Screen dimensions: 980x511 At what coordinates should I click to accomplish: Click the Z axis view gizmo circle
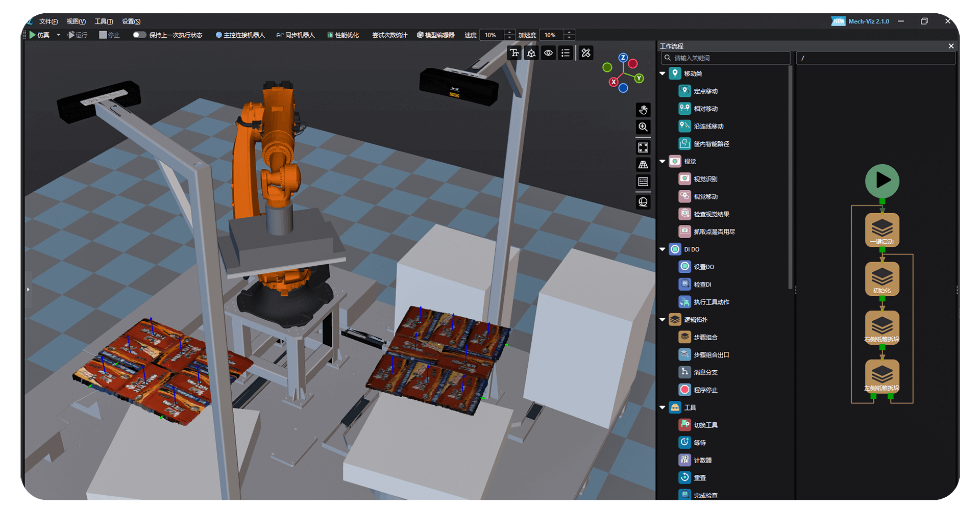coord(623,58)
